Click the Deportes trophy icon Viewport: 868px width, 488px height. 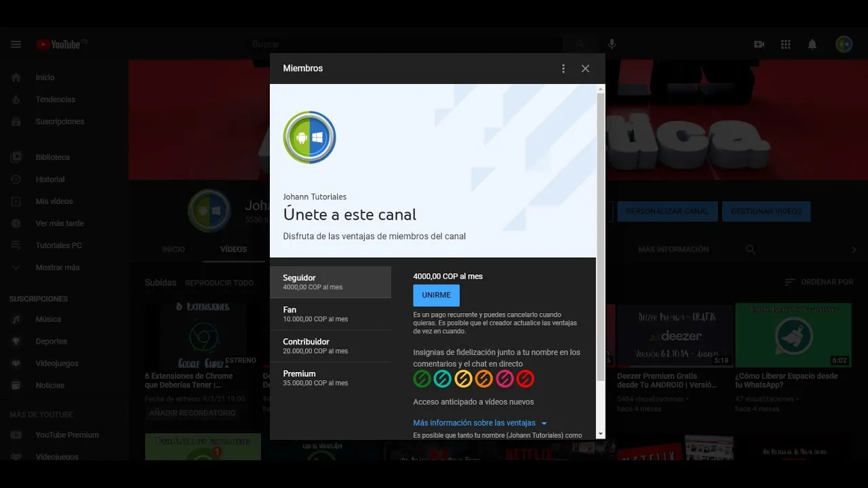(x=16, y=342)
